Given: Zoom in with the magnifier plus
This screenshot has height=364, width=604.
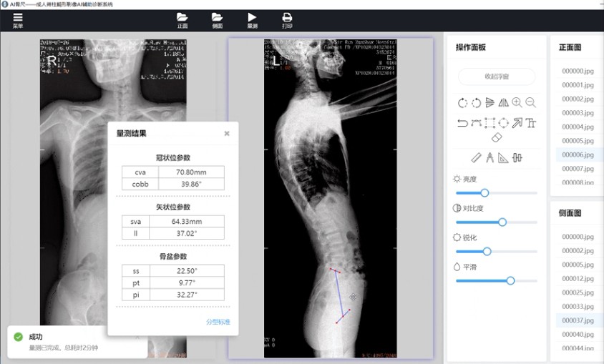Looking at the screenshot, I should (517, 102).
